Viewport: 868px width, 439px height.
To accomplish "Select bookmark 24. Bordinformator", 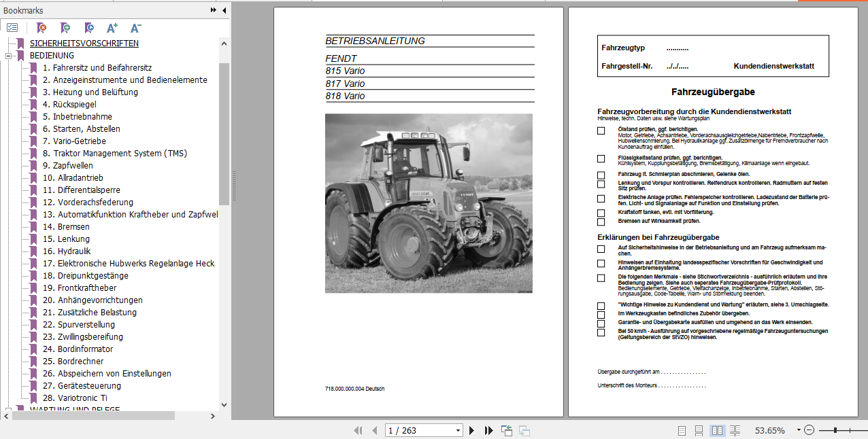I will coord(78,349).
